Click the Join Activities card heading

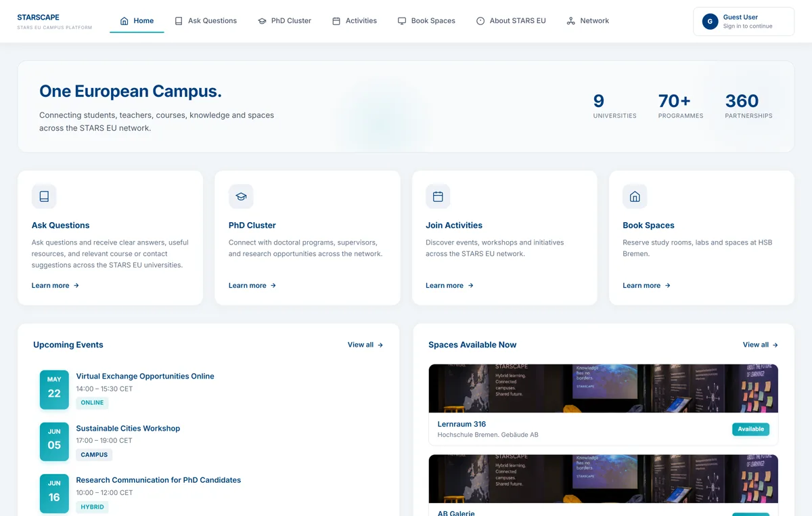click(454, 225)
